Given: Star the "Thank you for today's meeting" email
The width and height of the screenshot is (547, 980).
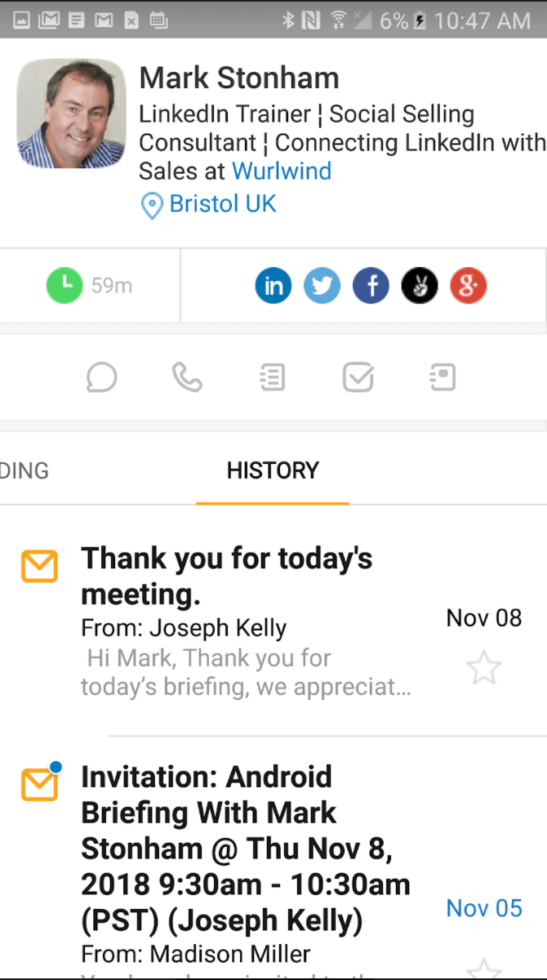Looking at the screenshot, I should pyautogui.click(x=483, y=668).
